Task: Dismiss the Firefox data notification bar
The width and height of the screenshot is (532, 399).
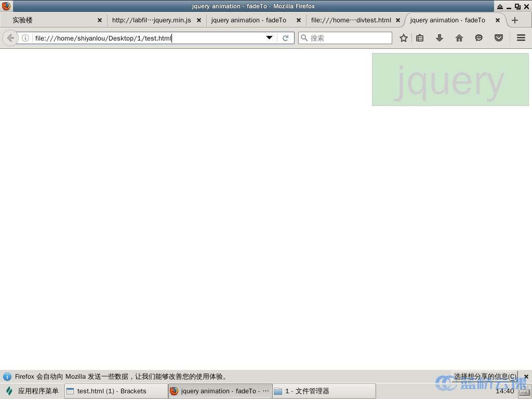Action: tap(526, 377)
